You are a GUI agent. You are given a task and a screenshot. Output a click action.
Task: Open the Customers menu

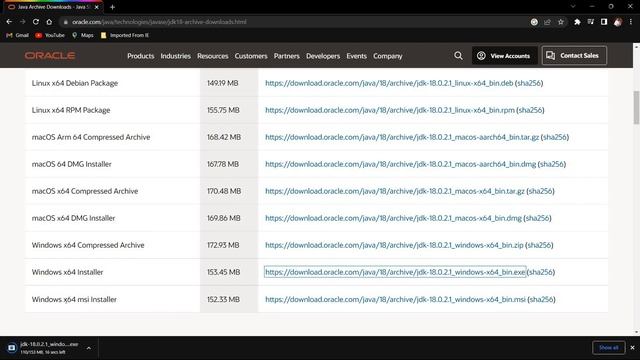coord(251,56)
